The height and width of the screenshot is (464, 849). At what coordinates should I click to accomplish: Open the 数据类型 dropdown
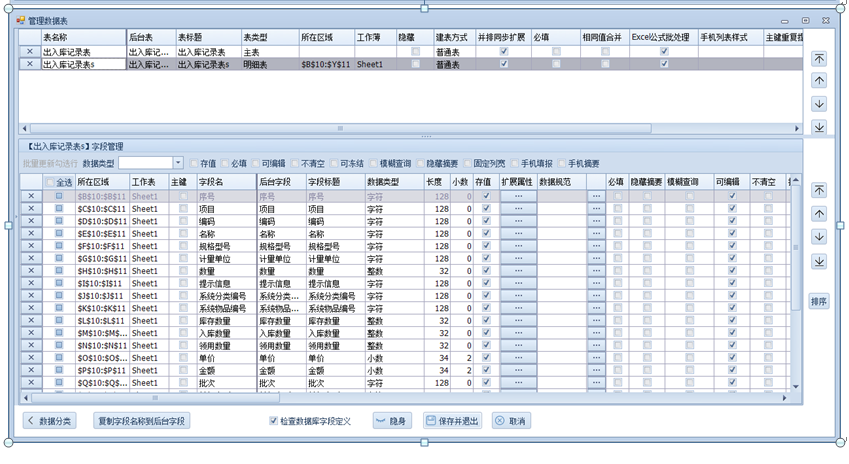point(178,163)
